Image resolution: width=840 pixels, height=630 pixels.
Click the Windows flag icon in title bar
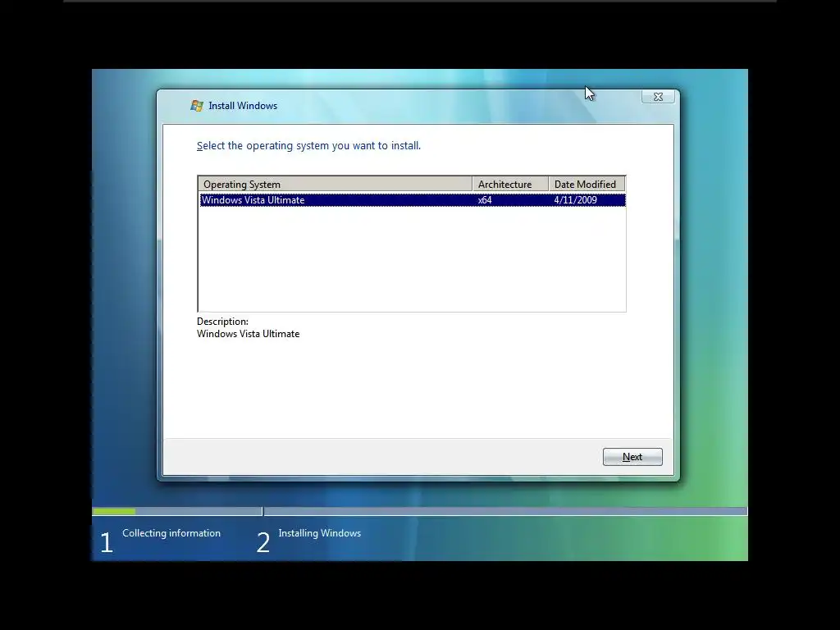pos(197,106)
